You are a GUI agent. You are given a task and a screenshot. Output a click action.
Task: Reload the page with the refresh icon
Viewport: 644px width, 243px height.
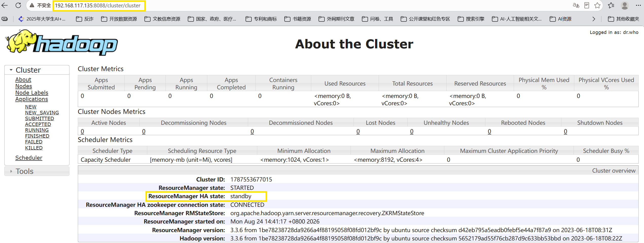pyautogui.click(x=18, y=5)
